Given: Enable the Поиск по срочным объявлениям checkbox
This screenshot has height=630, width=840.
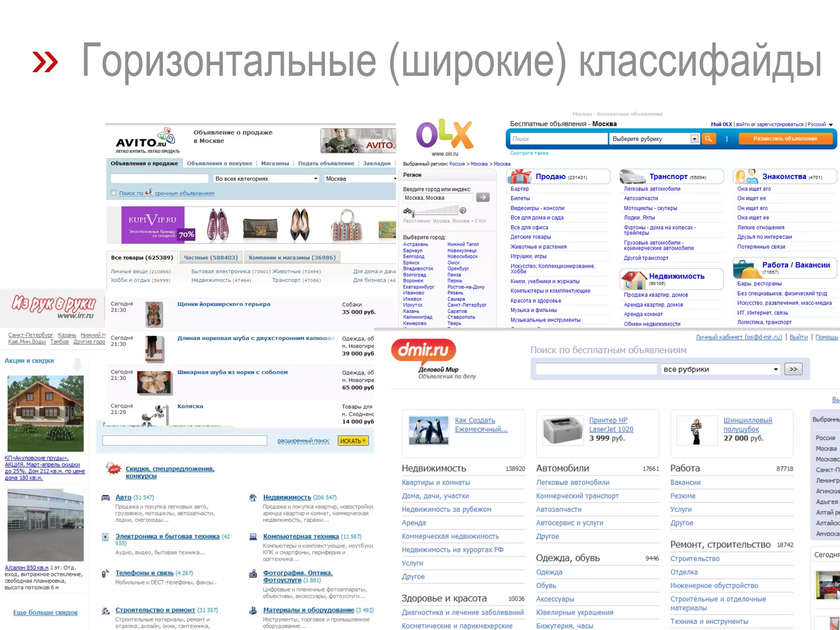Looking at the screenshot, I should [114, 192].
